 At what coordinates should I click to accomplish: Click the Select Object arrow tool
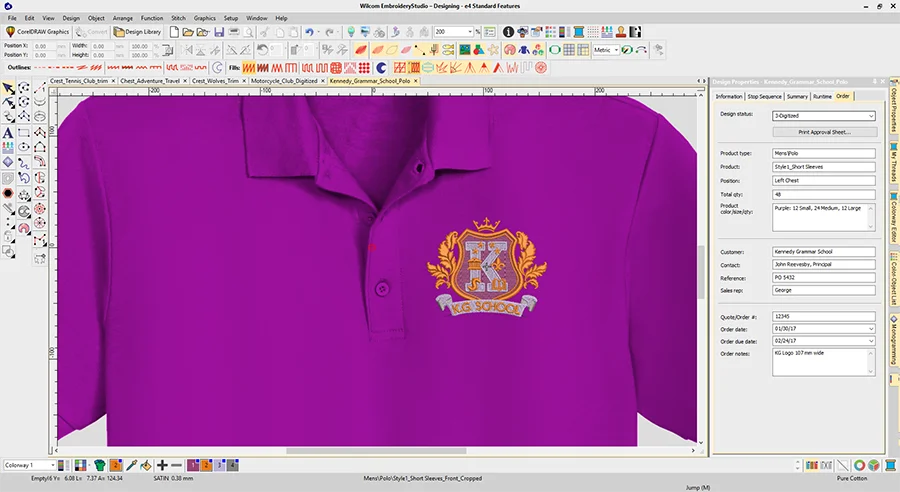pos(8,88)
